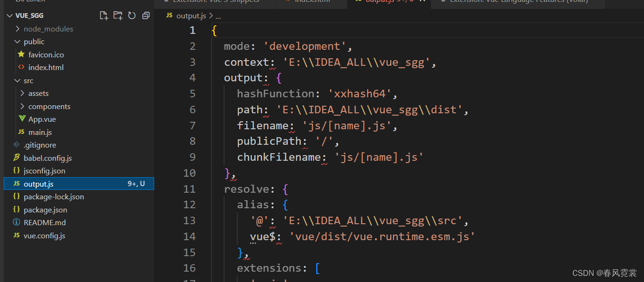The height and width of the screenshot is (282, 644).
Task: Expand the node_modules folder
Action: (18, 29)
